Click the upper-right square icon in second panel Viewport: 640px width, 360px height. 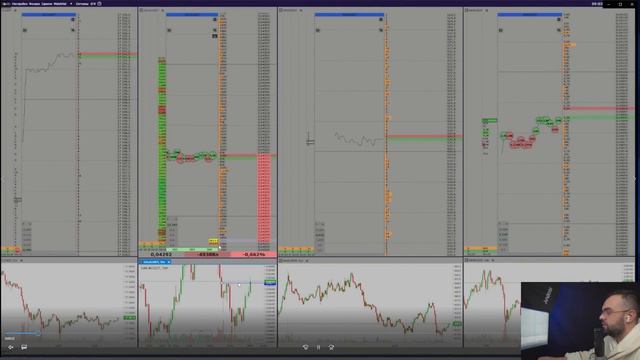click(215, 19)
